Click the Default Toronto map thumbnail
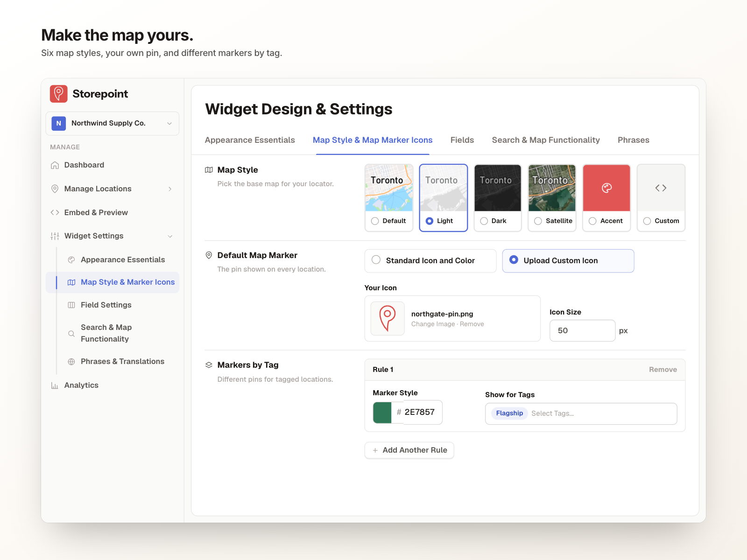The width and height of the screenshot is (747, 560). (x=389, y=188)
